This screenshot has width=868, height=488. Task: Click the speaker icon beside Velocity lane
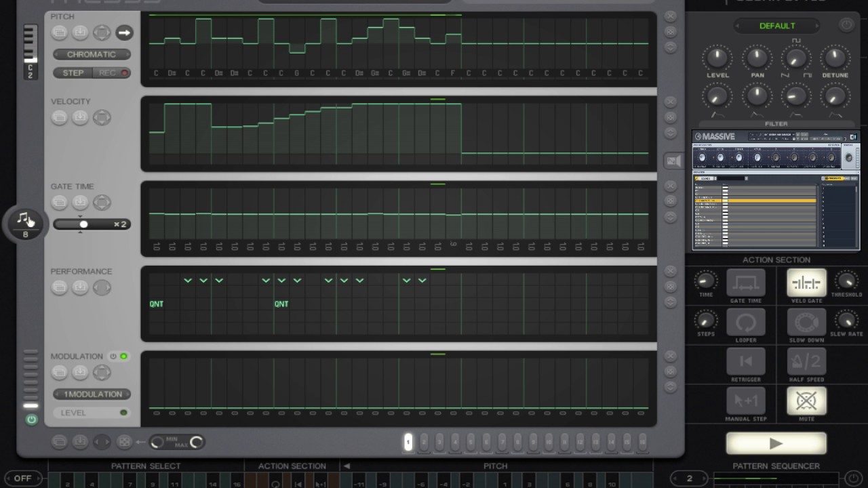(673, 161)
